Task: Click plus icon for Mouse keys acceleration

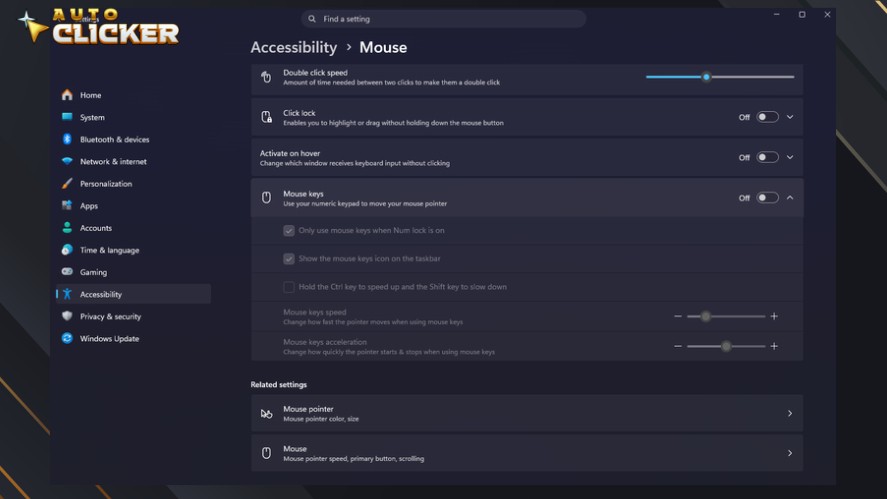Action: click(774, 346)
